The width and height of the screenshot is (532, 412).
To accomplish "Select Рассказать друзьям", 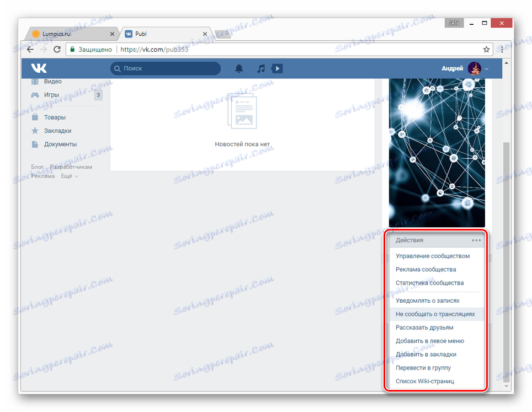I will pyautogui.click(x=424, y=328).
